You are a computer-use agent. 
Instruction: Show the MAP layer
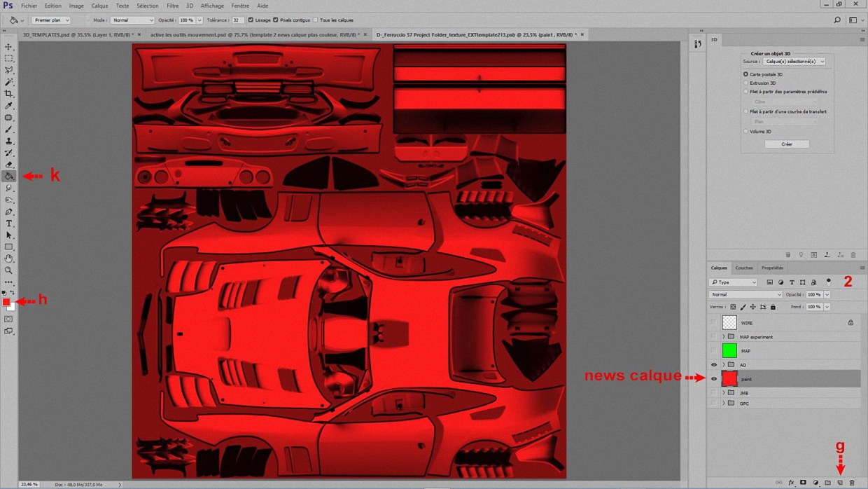[x=714, y=350]
